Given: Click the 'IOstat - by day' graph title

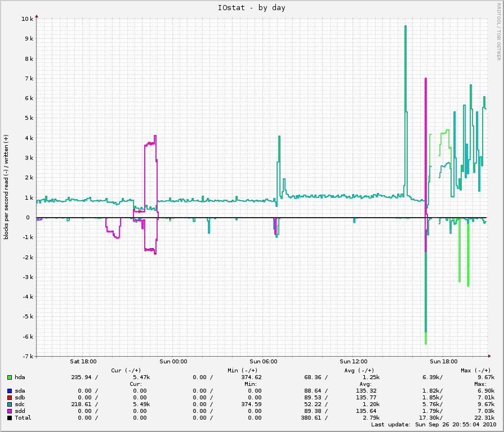Looking at the screenshot, I should (252, 8).
